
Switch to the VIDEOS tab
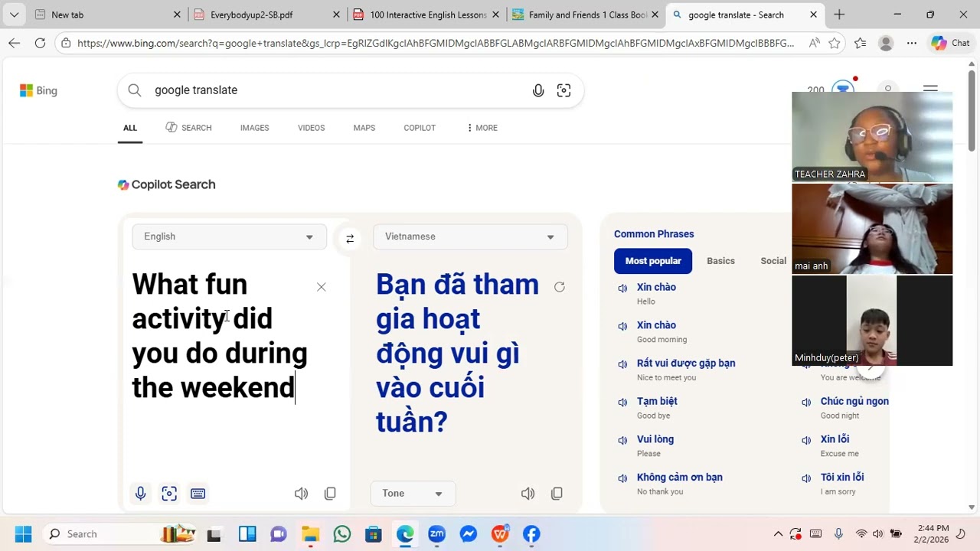(312, 128)
